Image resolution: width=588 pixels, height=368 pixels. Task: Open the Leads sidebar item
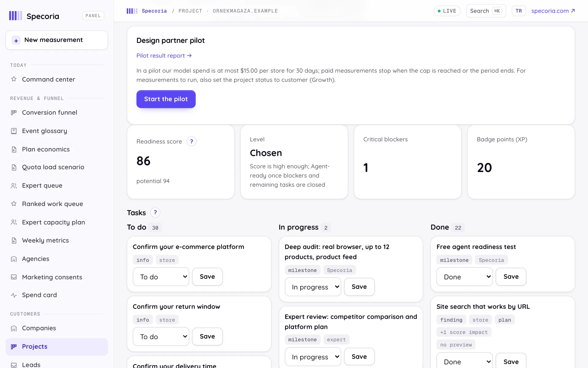pos(57,364)
